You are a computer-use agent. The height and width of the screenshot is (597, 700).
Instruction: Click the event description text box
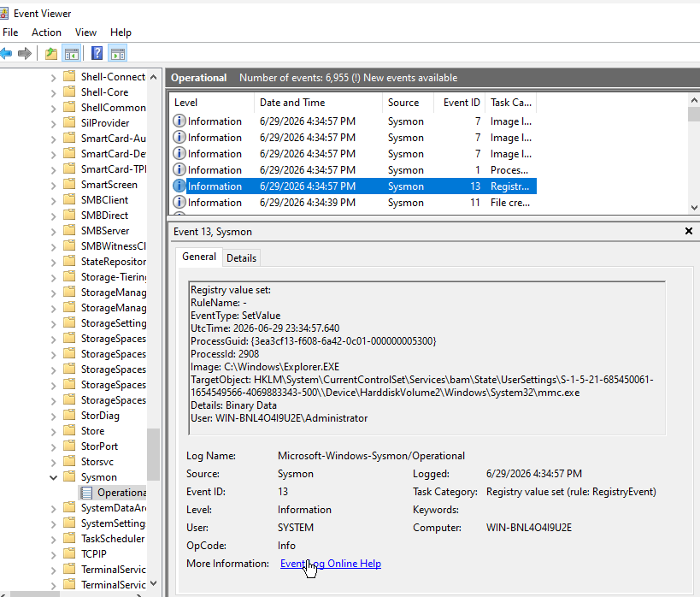coord(426,358)
